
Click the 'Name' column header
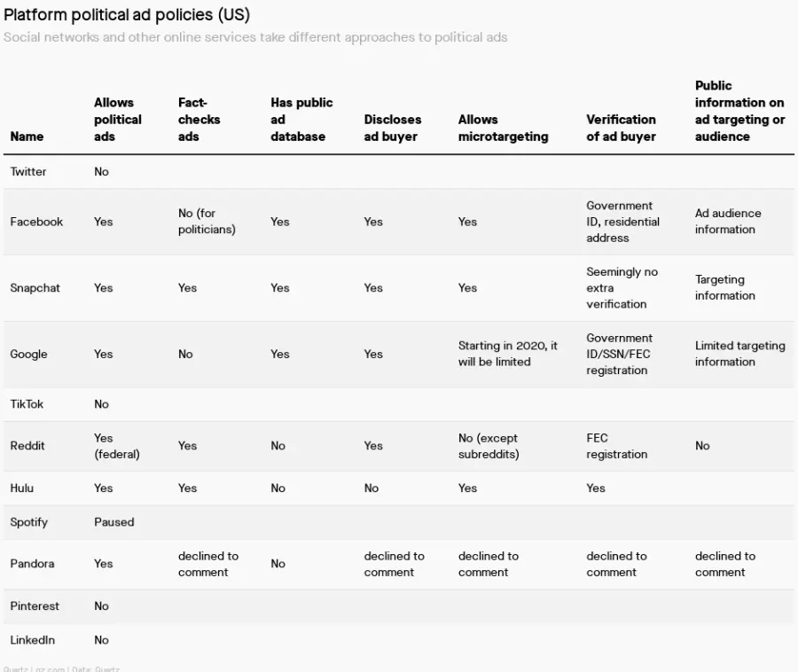point(27,137)
